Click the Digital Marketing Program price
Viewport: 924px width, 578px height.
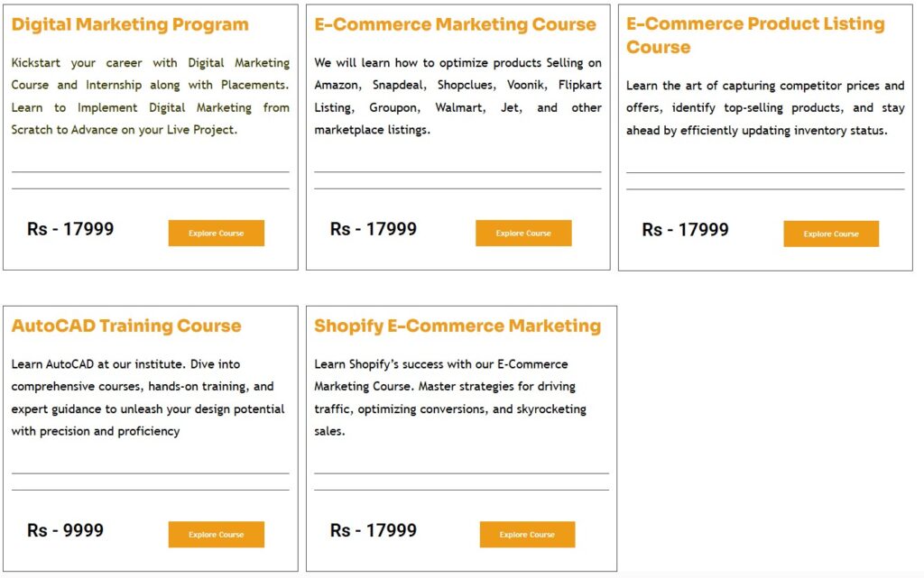click(70, 229)
